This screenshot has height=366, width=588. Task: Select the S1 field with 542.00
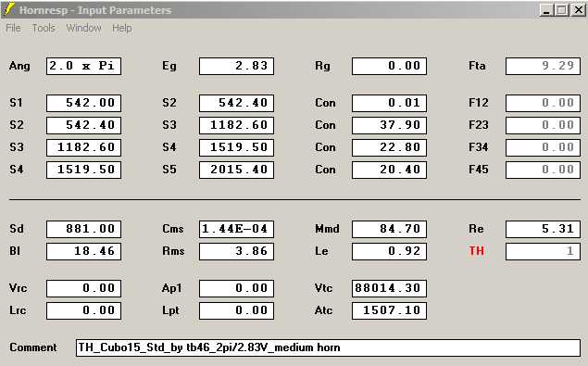(x=83, y=103)
